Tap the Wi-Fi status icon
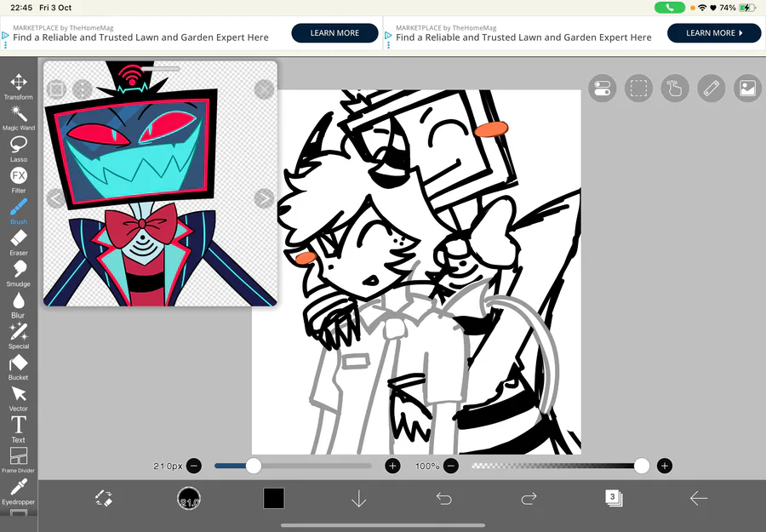 tap(702, 8)
